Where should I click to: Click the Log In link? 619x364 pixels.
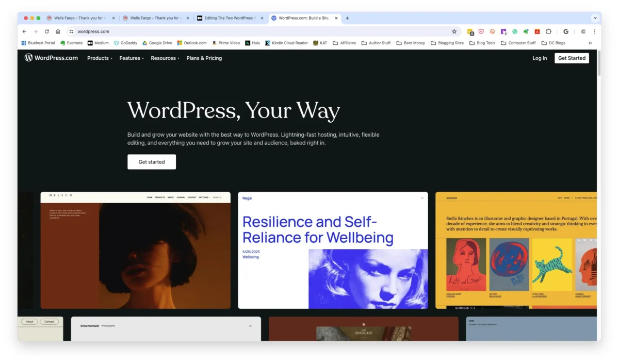click(540, 58)
